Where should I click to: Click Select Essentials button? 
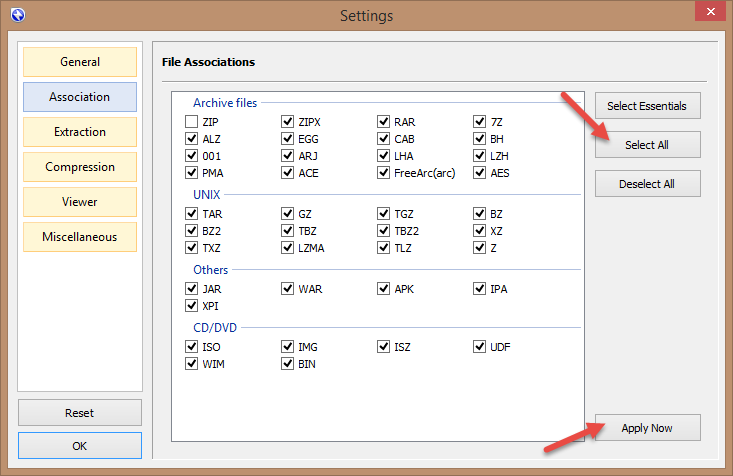click(647, 106)
